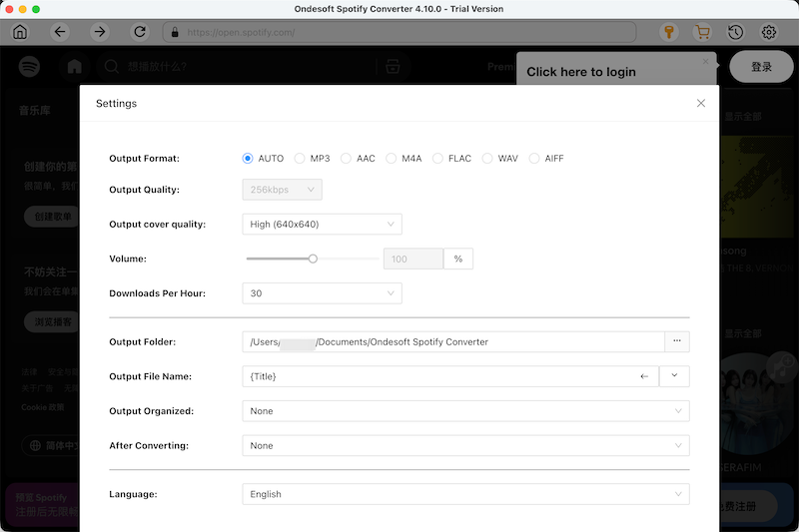
Task: Open the Downloads Per Hour dropdown
Action: pyautogui.click(x=322, y=293)
